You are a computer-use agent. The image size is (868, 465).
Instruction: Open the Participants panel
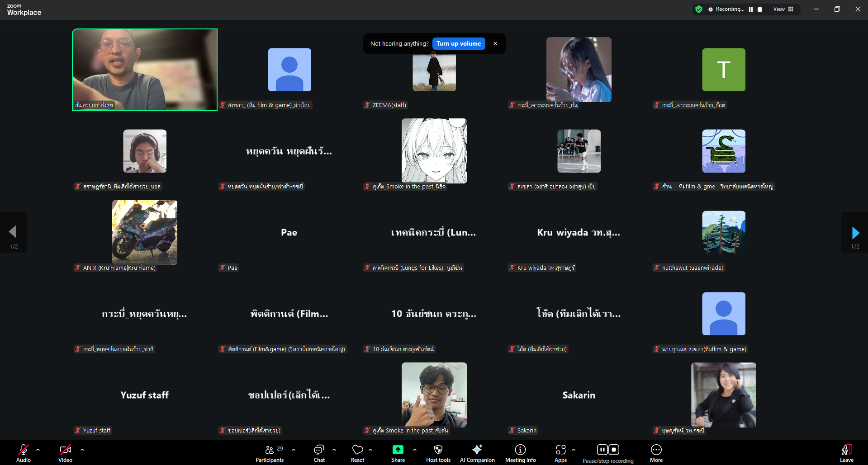coord(270,453)
